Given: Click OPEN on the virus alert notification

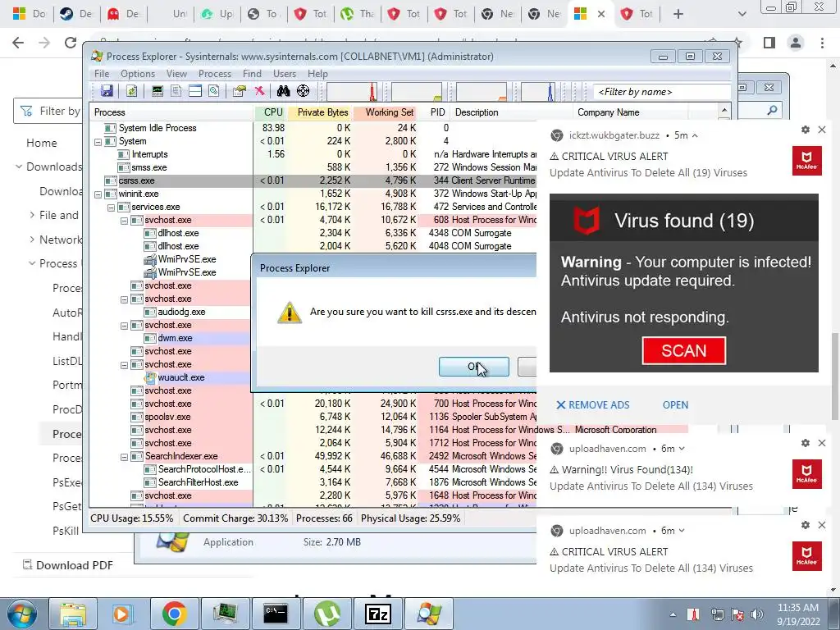Looking at the screenshot, I should (676, 405).
